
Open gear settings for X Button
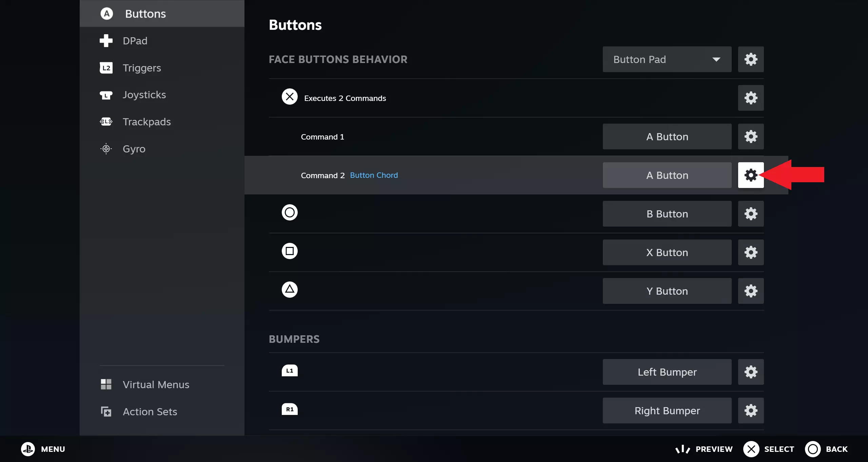[751, 252]
